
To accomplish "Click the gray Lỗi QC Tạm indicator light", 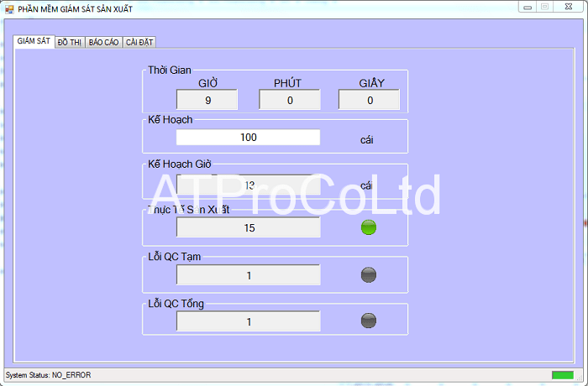I will coord(368,274).
